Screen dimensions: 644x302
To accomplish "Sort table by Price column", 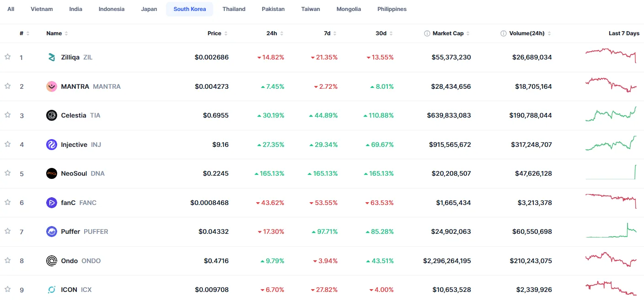I will (x=217, y=33).
